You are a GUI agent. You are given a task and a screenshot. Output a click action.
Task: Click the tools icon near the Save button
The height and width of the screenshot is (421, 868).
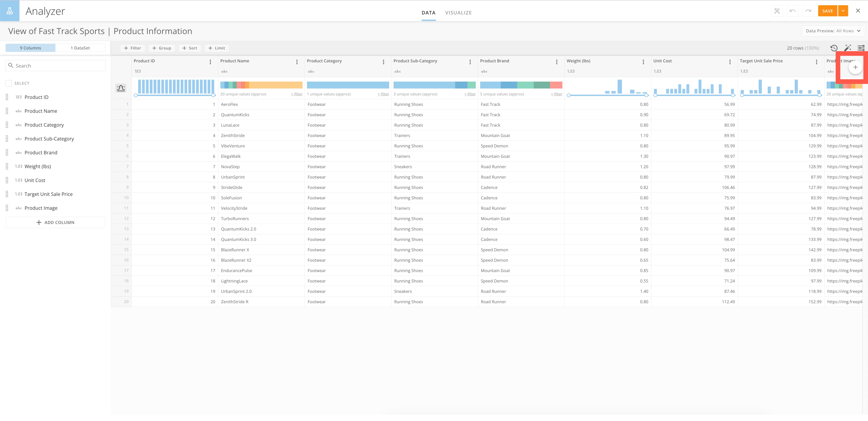(777, 10)
